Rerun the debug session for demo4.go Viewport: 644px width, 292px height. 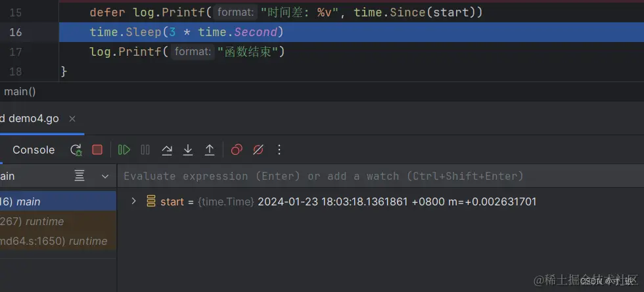click(76, 150)
